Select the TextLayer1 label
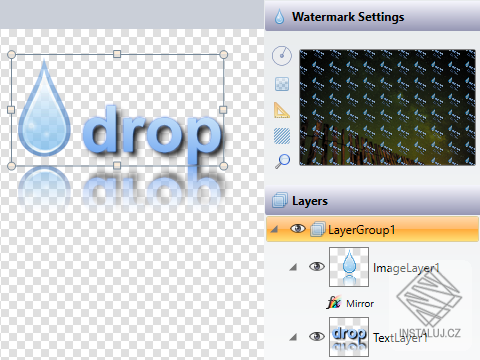 pos(400,338)
